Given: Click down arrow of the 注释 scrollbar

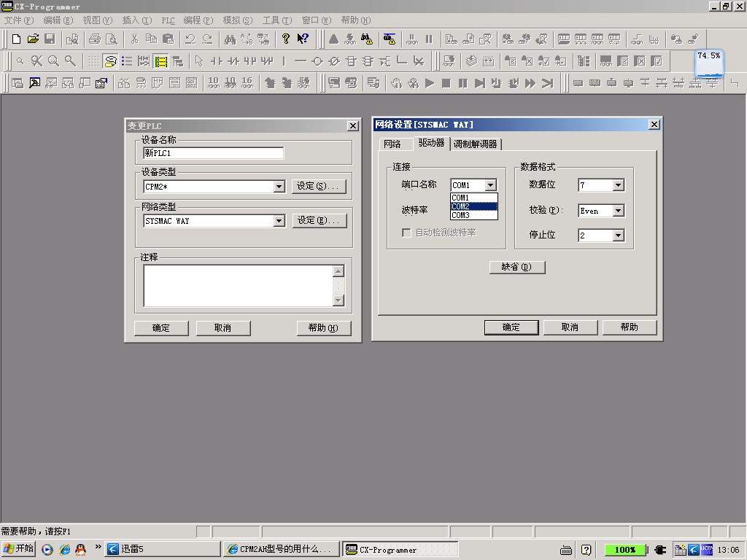Looking at the screenshot, I should click(x=338, y=300).
